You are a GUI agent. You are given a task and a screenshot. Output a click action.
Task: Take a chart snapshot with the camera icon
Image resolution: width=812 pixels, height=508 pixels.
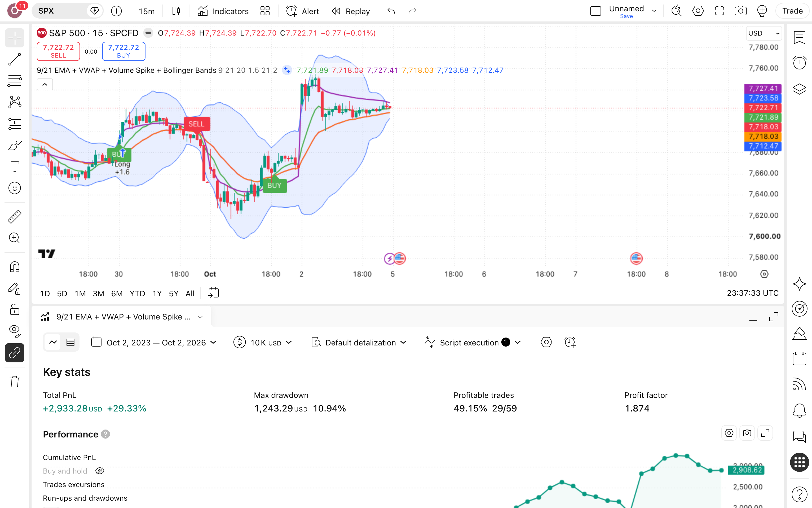pos(740,11)
